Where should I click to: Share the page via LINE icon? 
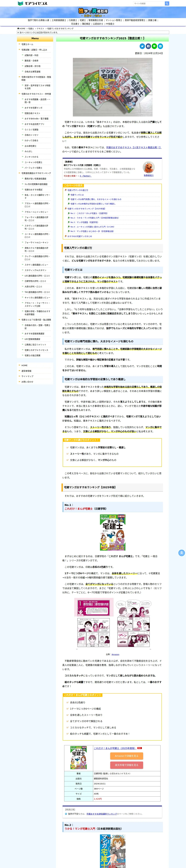tap(154, 46)
